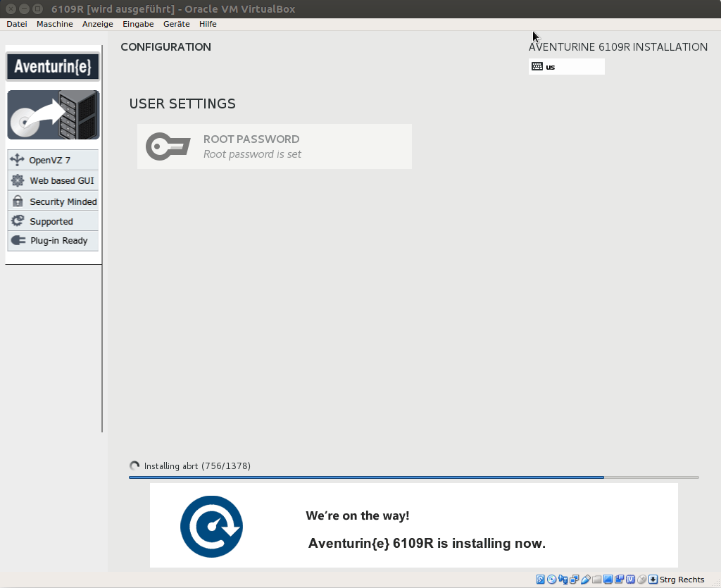Click the hard disk activity status icon
Viewport: 721px width, 588px height.
click(540, 580)
